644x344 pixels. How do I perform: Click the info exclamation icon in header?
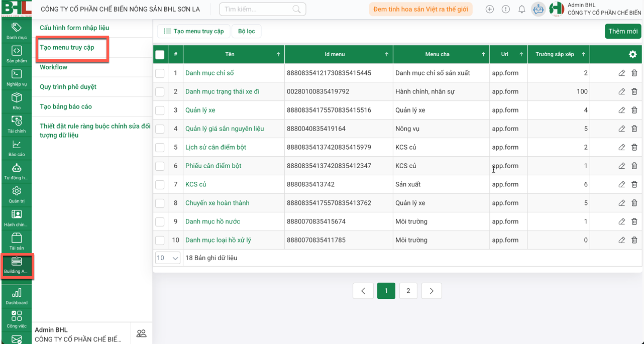pyautogui.click(x=505, y=9)
